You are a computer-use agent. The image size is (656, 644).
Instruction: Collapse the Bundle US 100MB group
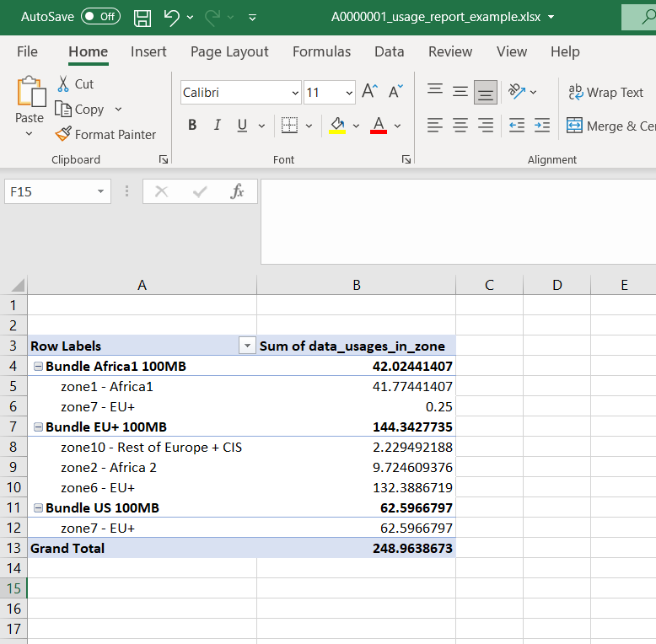click(38, 508)
